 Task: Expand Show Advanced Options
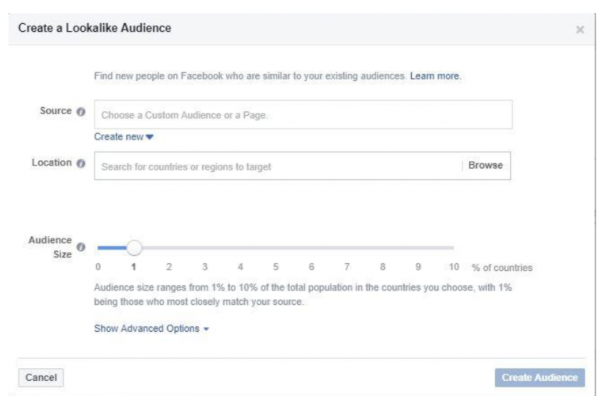[151, 328]
